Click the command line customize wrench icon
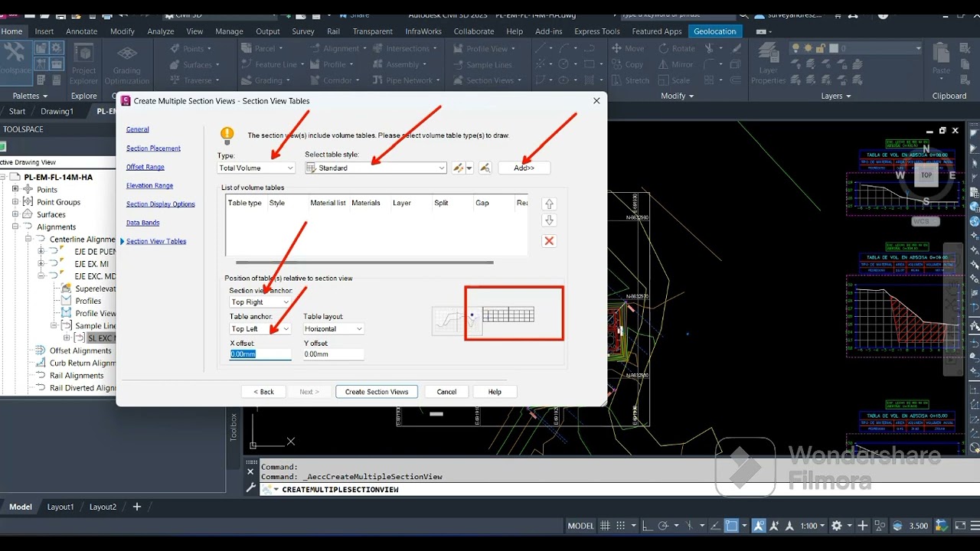 [x=250, y=488]
